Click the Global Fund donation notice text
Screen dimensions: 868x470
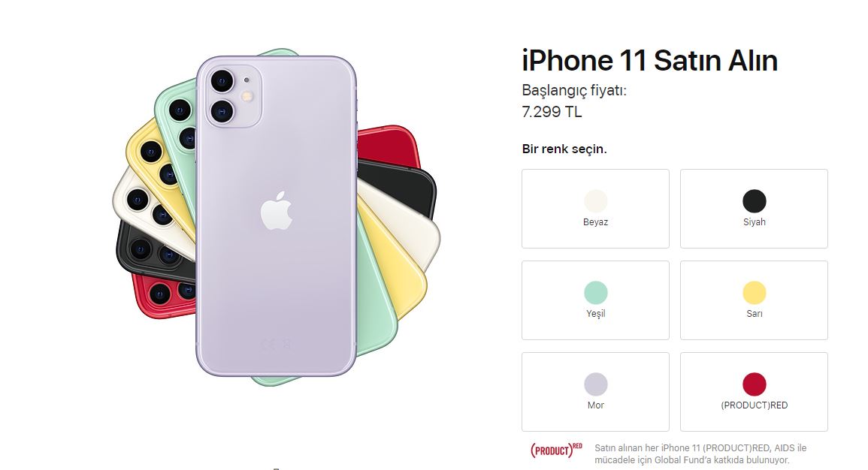coord(700,454)
